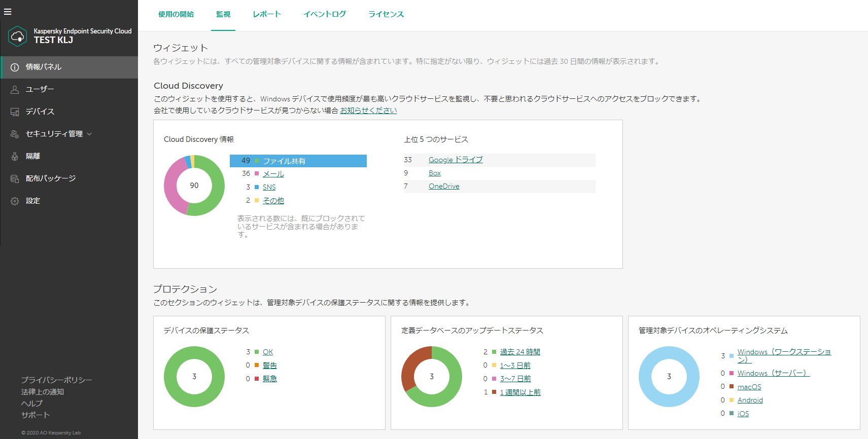Screen dimensions: 868x439
Task: Select 情報パネル in the sidebar
Action: [69, 67]
